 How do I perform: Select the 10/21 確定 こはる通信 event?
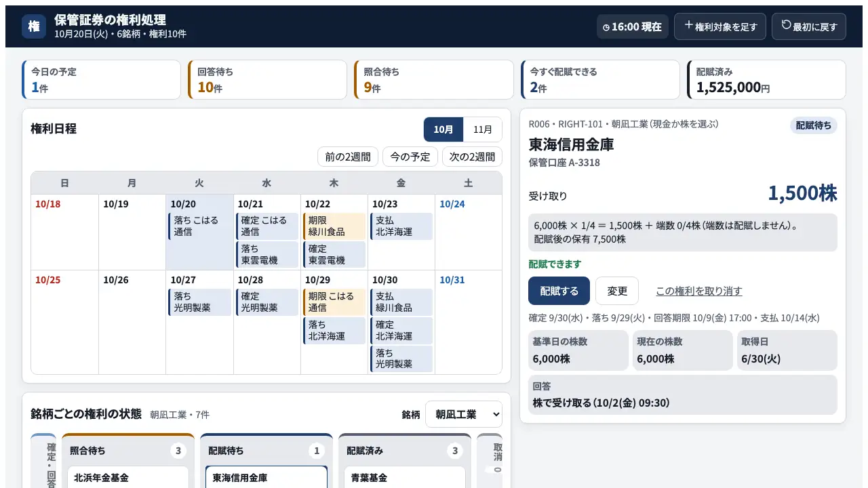point(267,226)
